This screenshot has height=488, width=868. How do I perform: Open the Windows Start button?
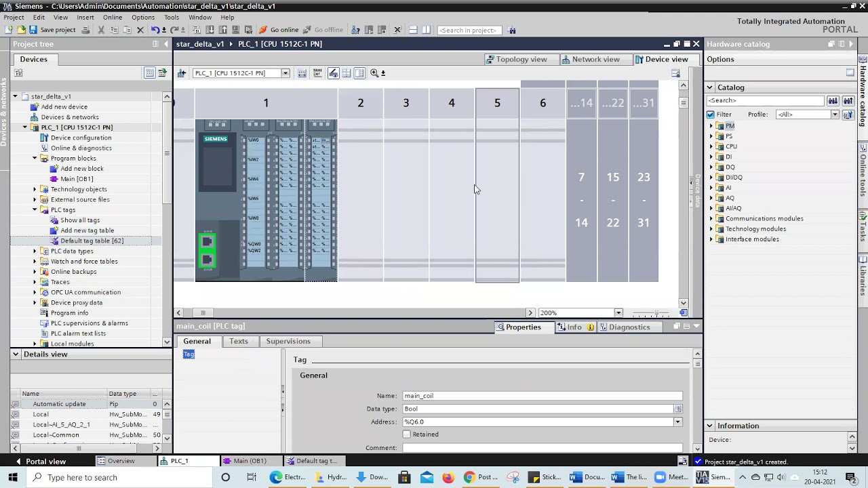(13, 477)
